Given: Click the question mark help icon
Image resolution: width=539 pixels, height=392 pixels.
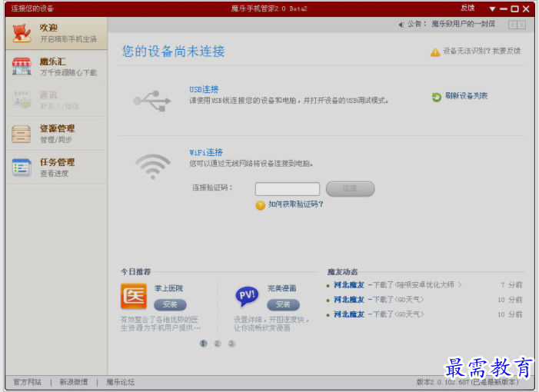Looking at the screenshot, I should point(260,205).
